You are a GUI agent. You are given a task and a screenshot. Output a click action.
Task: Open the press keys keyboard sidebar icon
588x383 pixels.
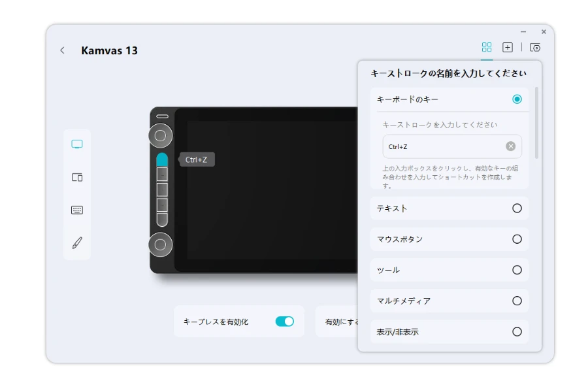77,210
